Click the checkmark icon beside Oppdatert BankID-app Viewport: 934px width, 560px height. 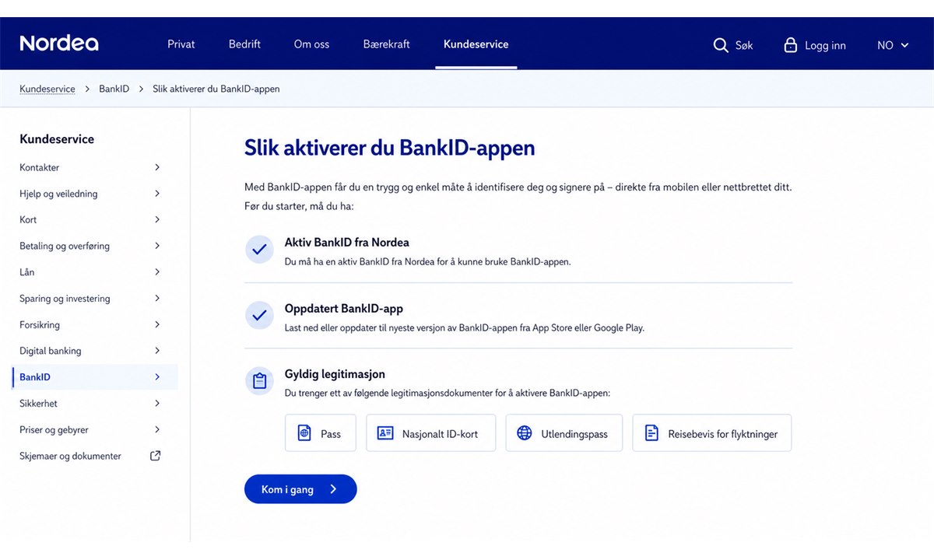click(259, 316)
